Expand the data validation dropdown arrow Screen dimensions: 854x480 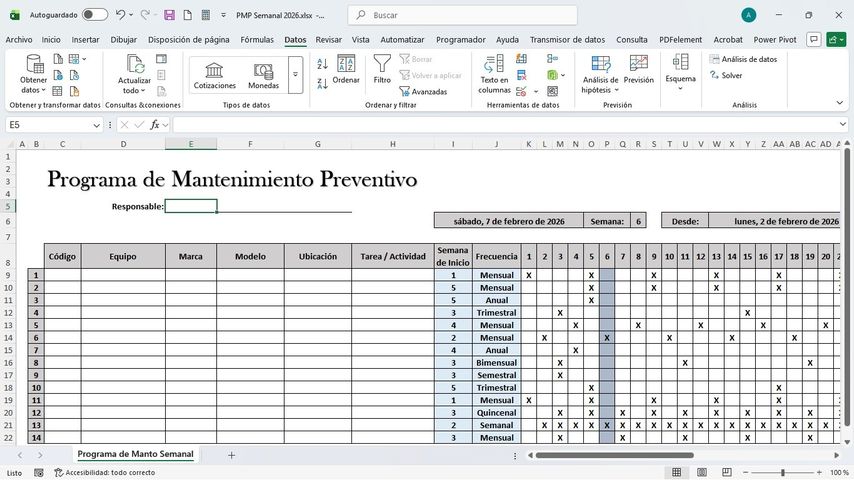point(536,92)
